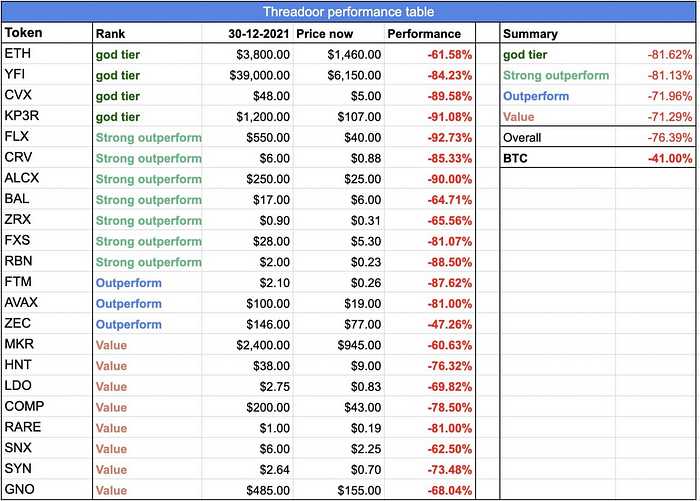Select the HNT token cell
The width and height of the screenshot is (700, 501).
click(47, 365)
